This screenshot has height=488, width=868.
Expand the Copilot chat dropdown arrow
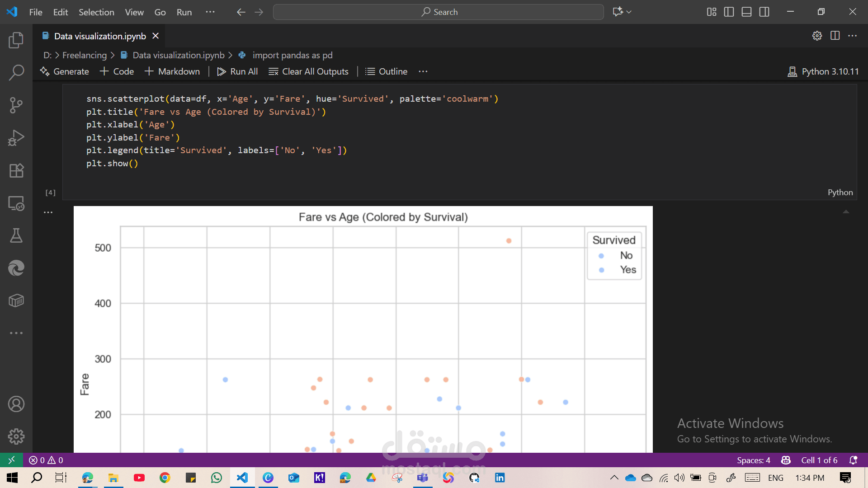pos(629,12)
